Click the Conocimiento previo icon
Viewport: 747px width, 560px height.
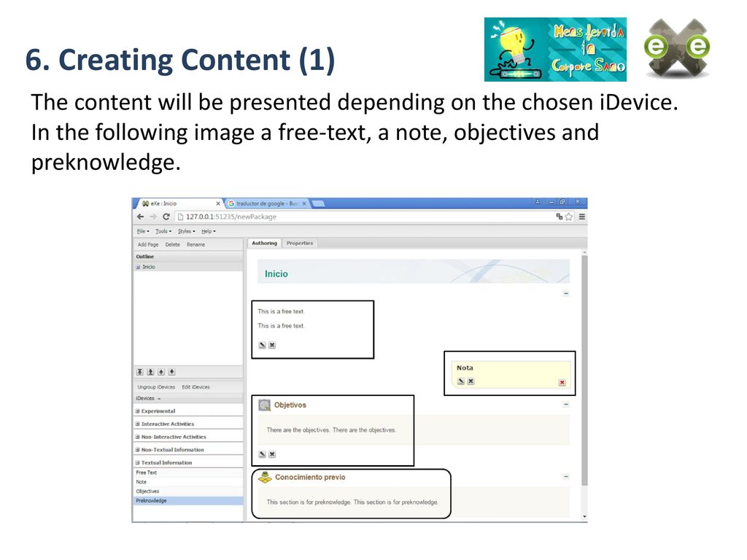[265, 477]
